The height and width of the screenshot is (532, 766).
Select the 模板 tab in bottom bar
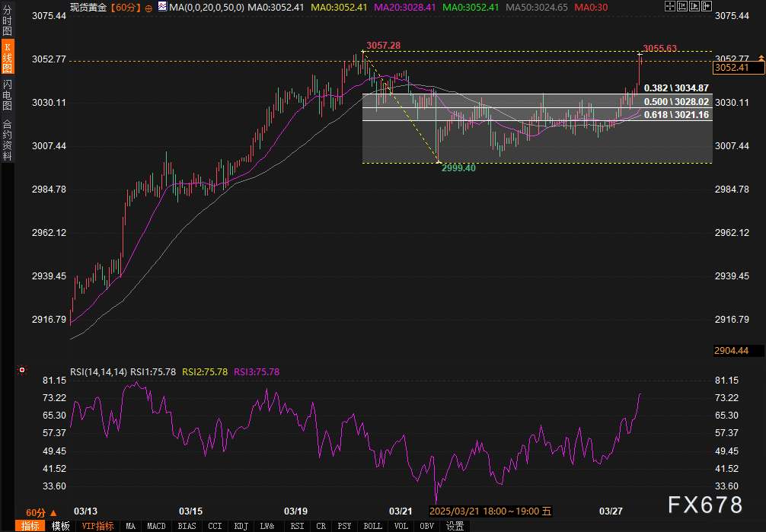click(x=61, y=526)
